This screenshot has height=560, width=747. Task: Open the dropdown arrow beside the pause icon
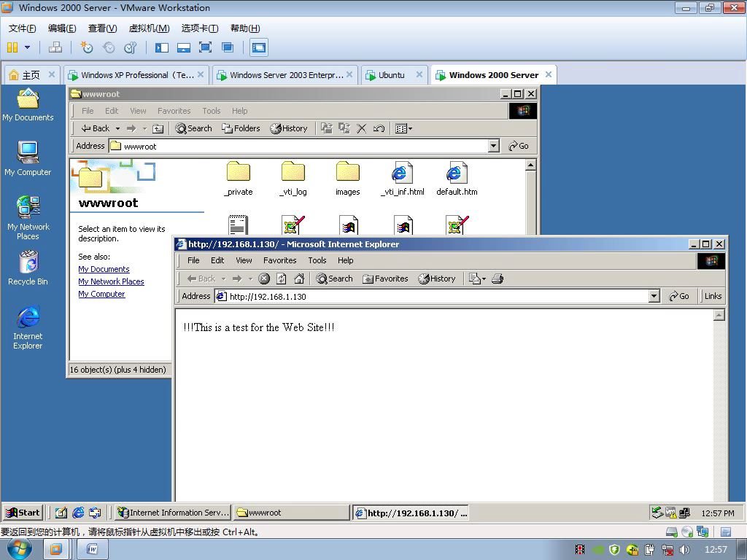pos(27,47)
